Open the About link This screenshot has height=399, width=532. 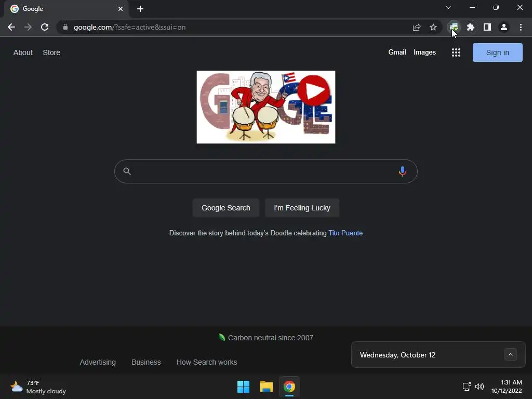[x=23, y=52]
